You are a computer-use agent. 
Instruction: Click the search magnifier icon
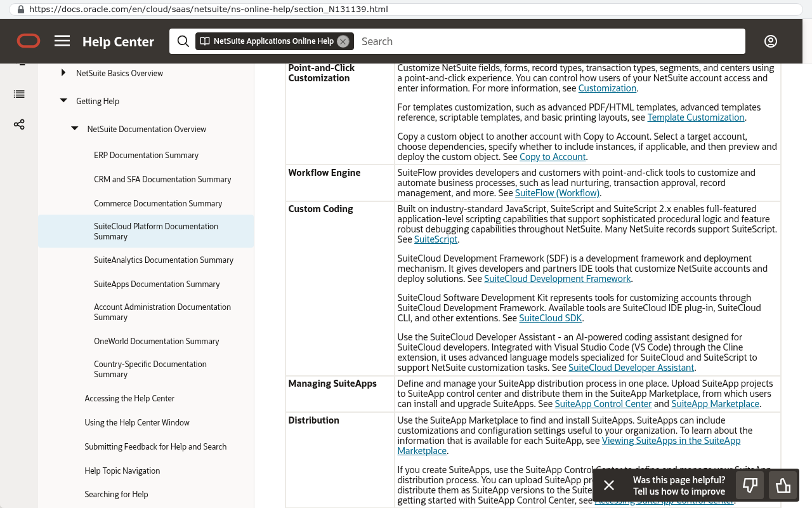(x=183, y=41)
